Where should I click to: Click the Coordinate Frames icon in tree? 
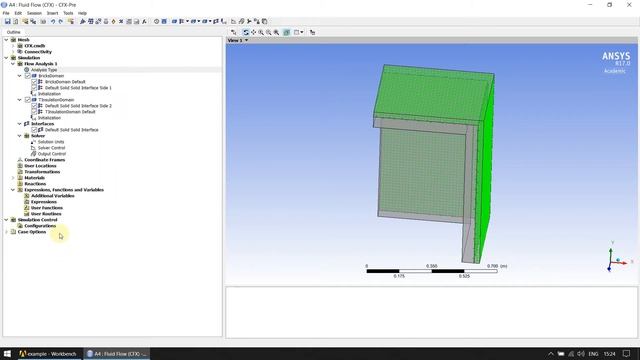tap(20, 160)
